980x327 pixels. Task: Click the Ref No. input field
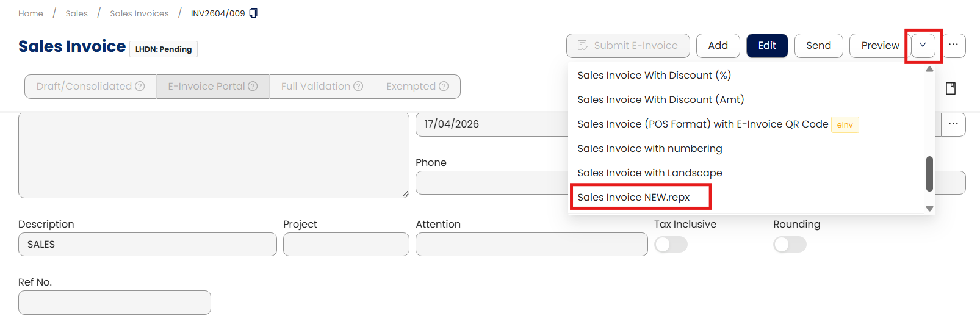click(115, 303)
